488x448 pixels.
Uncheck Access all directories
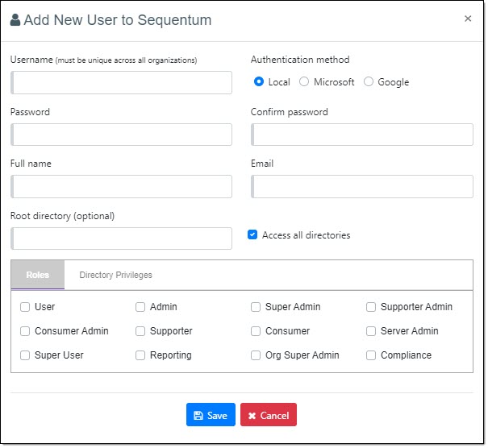pos(253,235)
